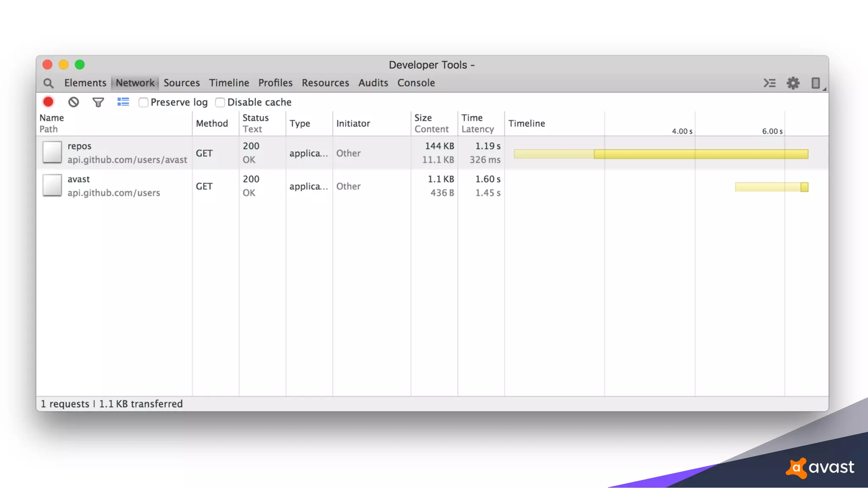Switch to the Sources tab

pyautogui.click(x=181, y=83)
